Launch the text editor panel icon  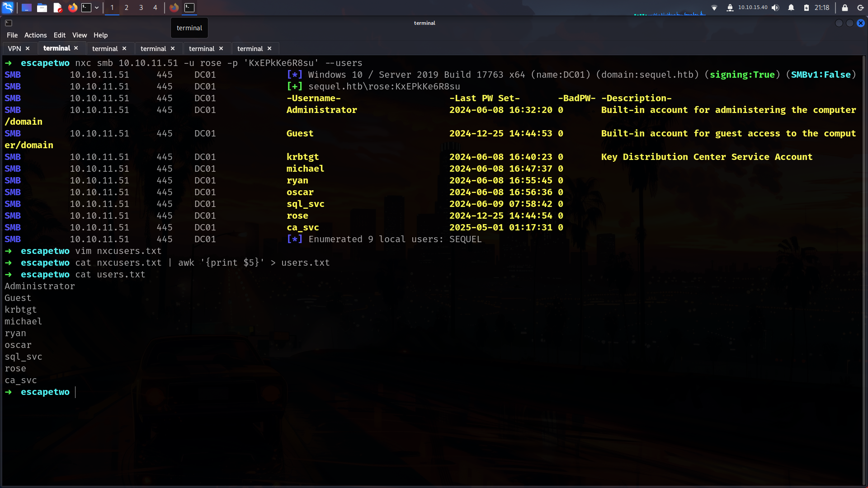57,7
